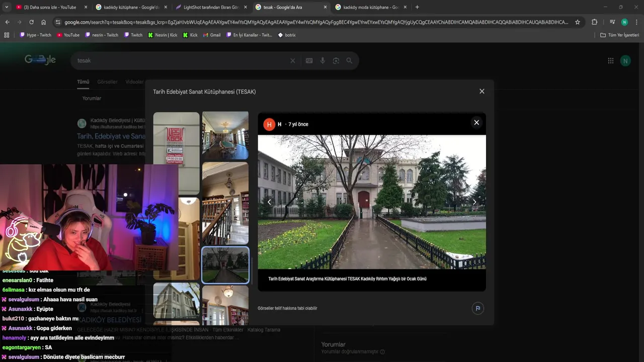Show the previous photo with left arrow
644x362 pixels.
(x=269, y=202)
